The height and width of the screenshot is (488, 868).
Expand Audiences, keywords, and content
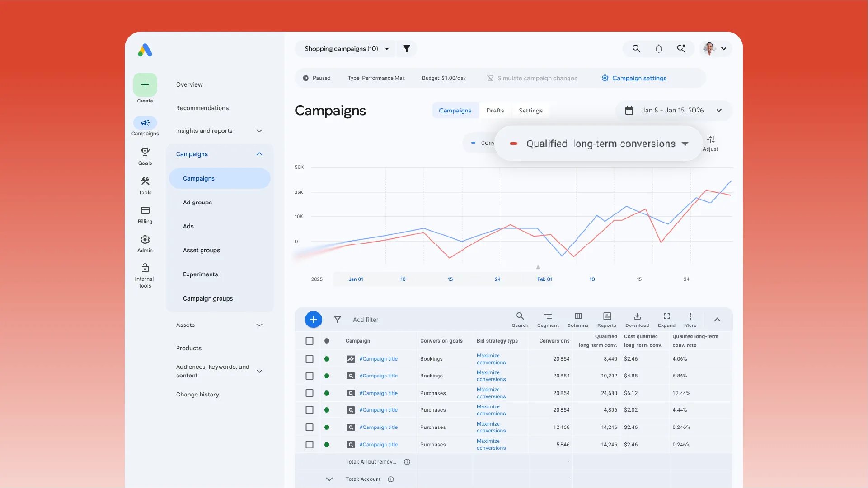click(259, 371)
